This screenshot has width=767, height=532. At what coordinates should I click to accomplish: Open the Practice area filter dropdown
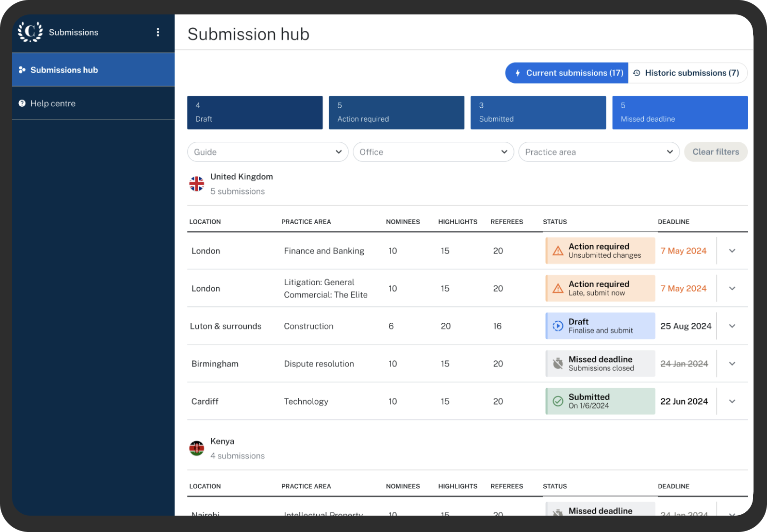coord(599,152)
